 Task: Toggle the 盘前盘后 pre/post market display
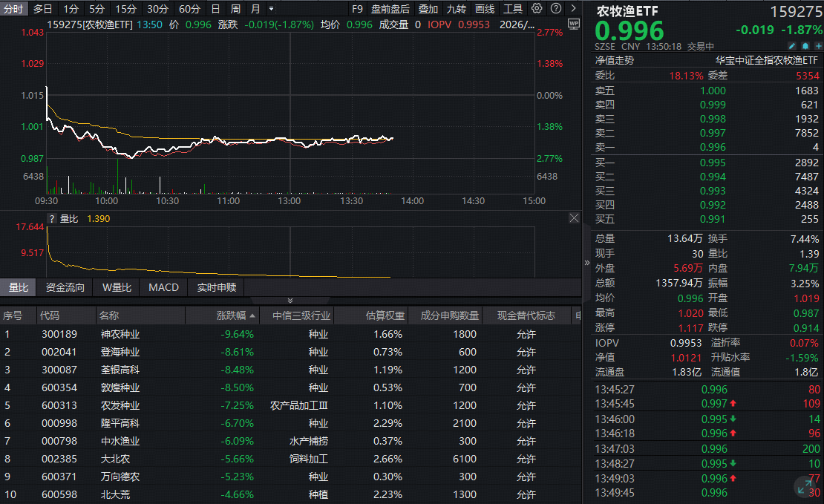tap(390, 9)
